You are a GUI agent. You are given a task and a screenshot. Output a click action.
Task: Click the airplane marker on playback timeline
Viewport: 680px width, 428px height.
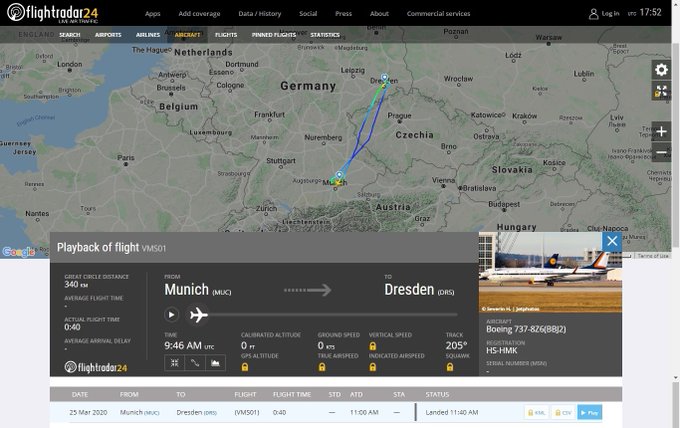point(199,314)
